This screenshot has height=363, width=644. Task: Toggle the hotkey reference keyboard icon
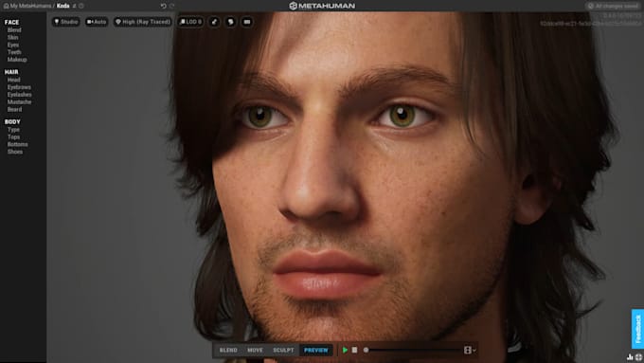click(x=247, y=22)
